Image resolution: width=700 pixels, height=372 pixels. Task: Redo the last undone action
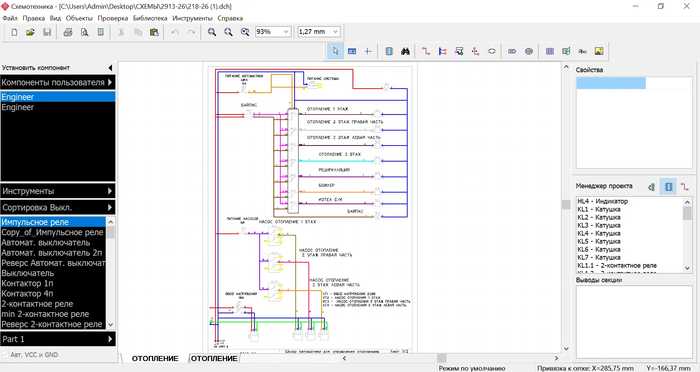pos(191,32)
